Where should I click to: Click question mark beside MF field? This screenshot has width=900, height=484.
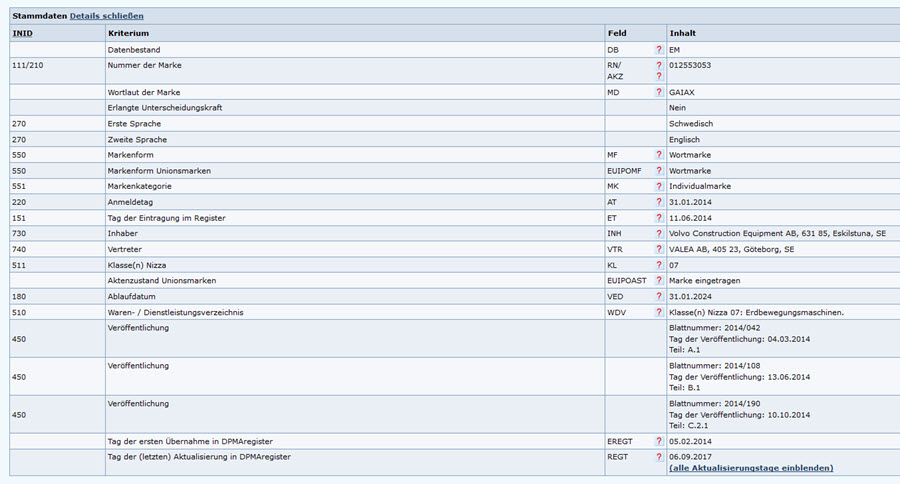(x=659, y=155)
